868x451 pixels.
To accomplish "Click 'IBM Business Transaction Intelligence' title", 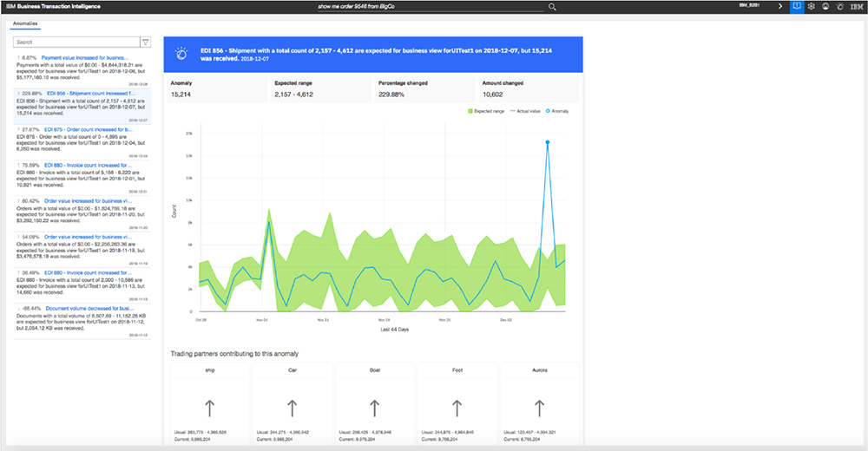I will 53,7.
